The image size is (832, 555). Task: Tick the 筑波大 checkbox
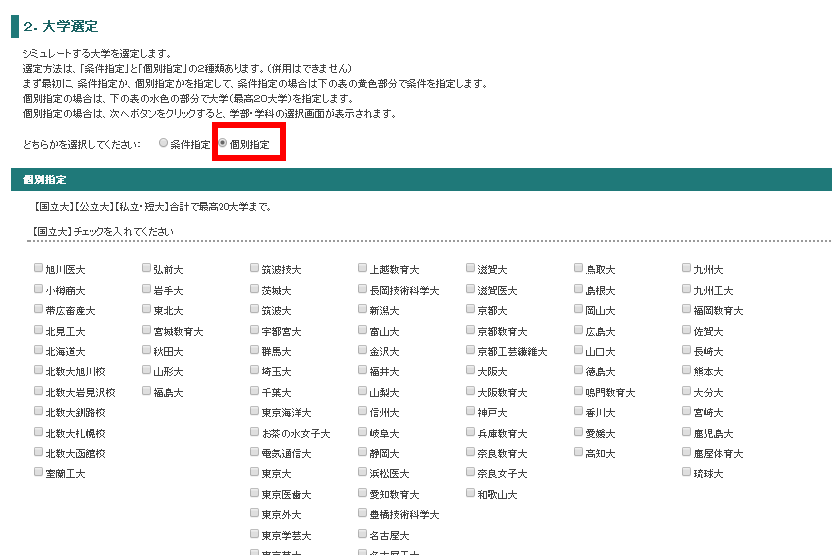[x=255, y=309]
